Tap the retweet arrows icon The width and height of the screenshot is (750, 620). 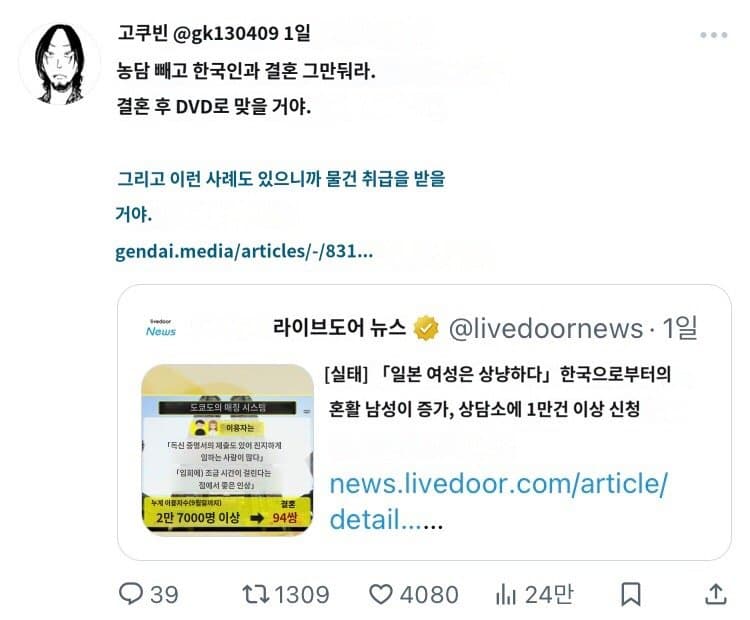pyautogui.click(x=255, y=594)
